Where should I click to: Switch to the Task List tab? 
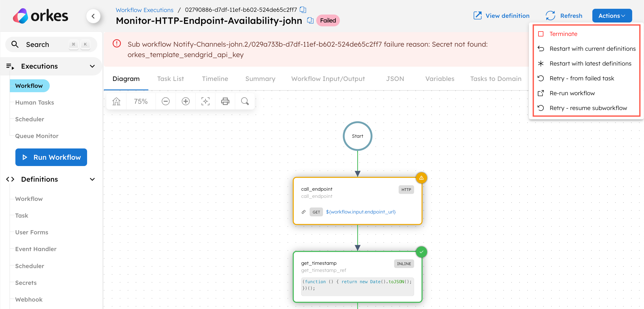click(x=171, y=79)
